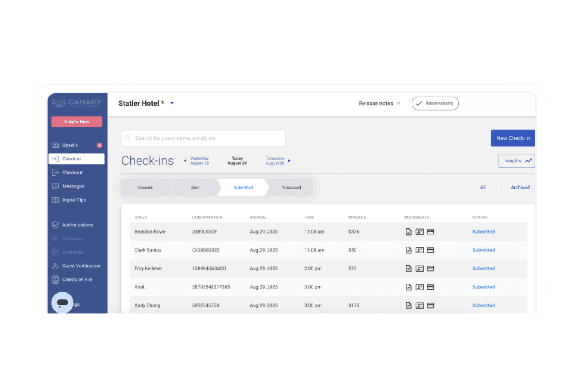Show All check-ins

click(483, 187)
